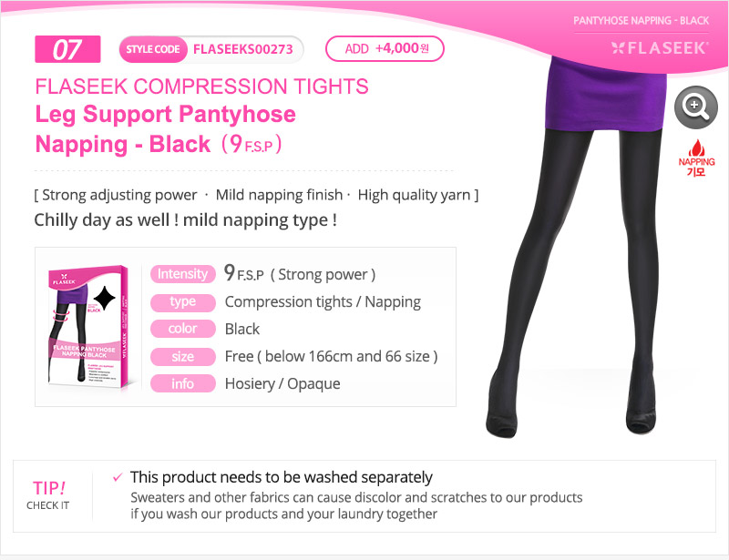The height and width of the screenshot is (560, 729).
Task: Click the pink Intensity label pill
Action: click(x=183, y=274)
